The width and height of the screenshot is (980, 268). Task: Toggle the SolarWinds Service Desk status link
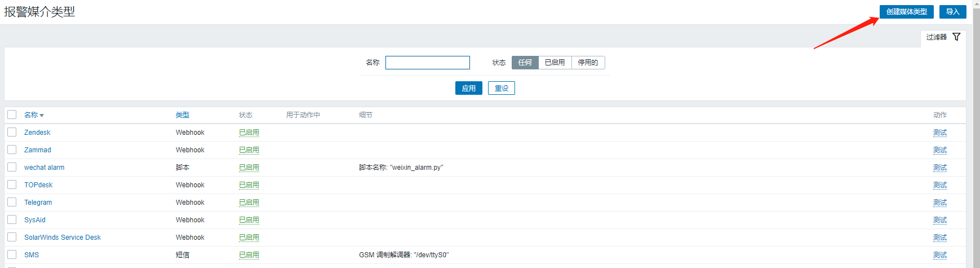(249, 238)
